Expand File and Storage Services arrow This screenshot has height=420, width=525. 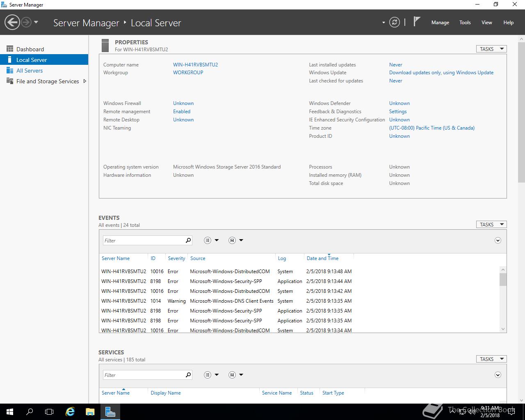[85, 81]
